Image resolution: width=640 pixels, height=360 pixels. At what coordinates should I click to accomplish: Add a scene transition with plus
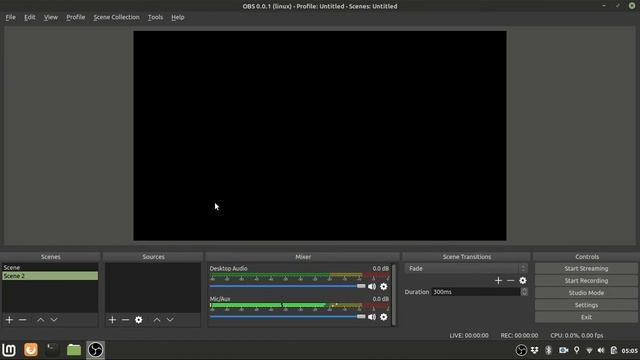498,281
